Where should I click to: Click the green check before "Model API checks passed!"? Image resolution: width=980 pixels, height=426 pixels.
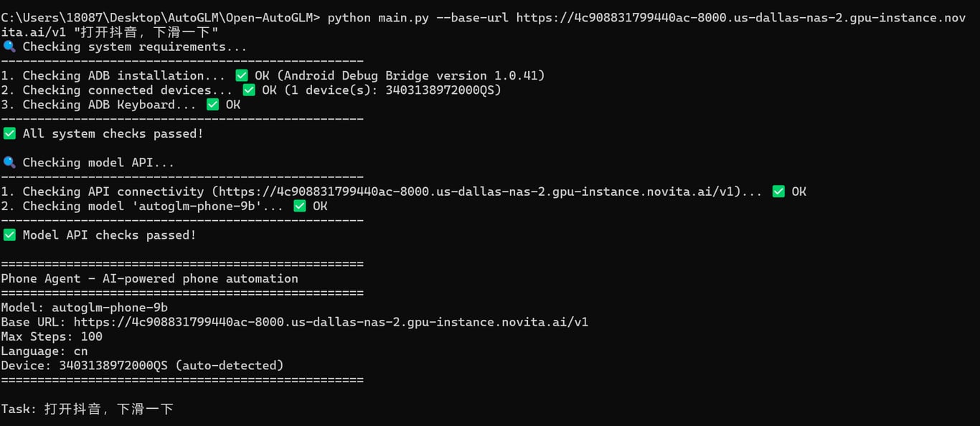(x=9, y=235)
